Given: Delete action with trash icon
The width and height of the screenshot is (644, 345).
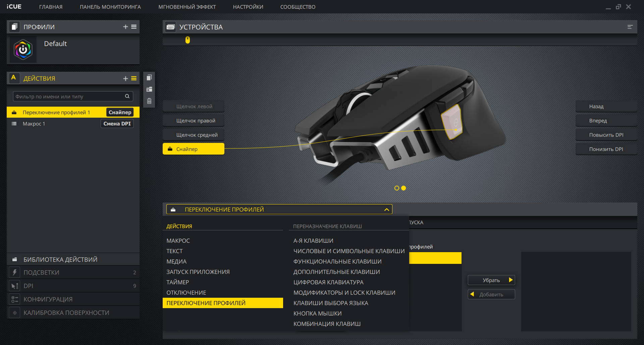Looking at the screenshot, I should tap(149, 101).
